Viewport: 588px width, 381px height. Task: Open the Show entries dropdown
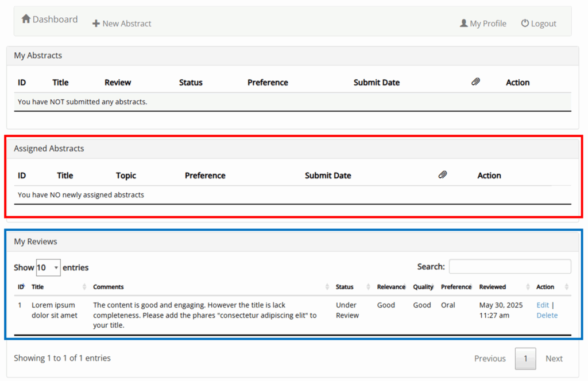[x=48, y=267]
